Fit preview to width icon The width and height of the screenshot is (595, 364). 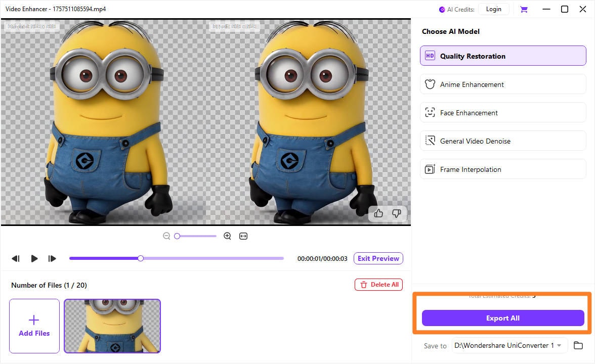click(x=243, y=236)
